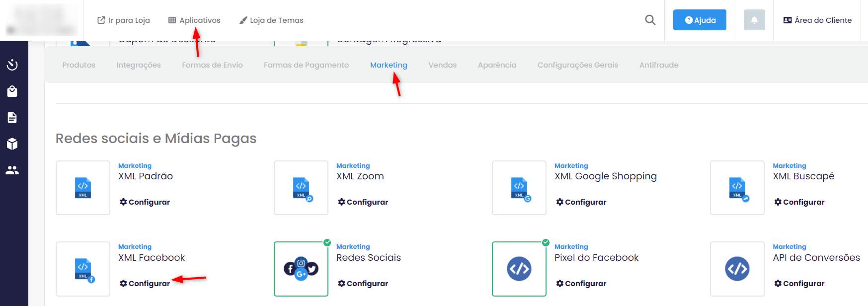
Task: Click the Ajuda help button
Action: [x=700, y=20]
